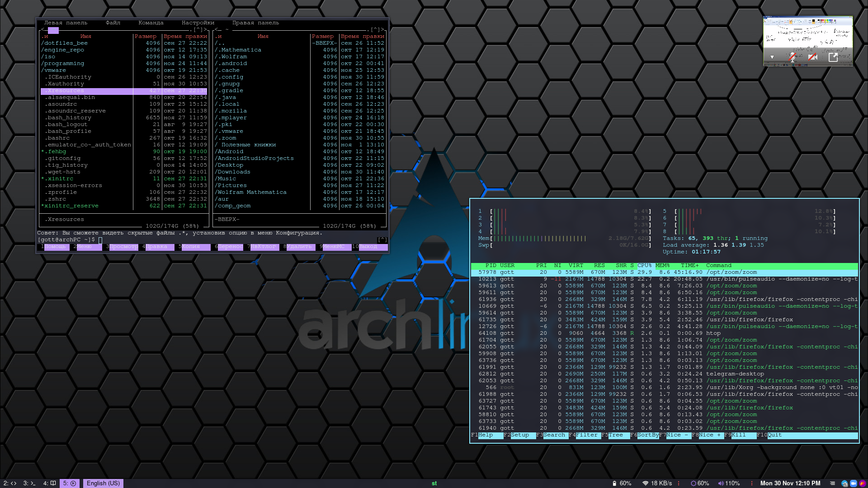
Task: Select .Xresources highlighted row in left panel
Action: coord(124,90)
